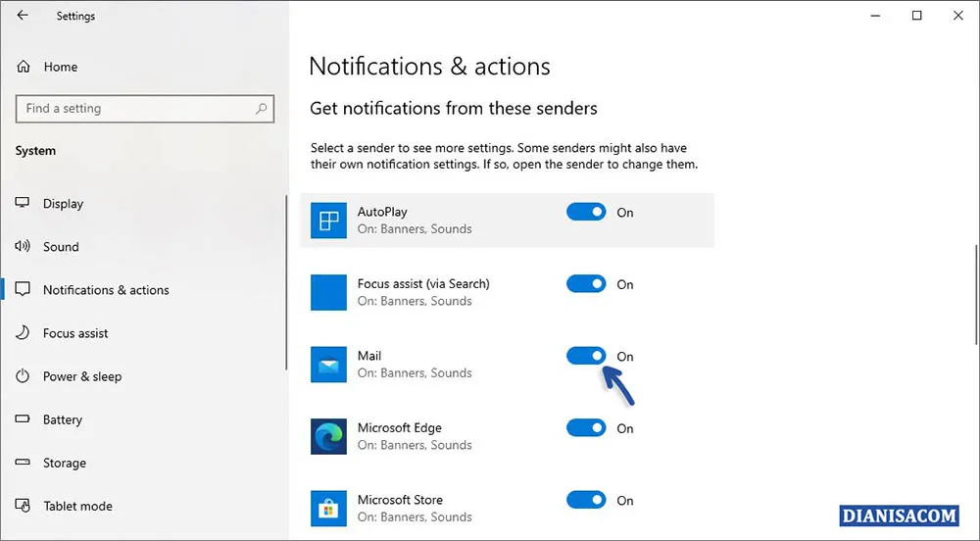Open Storage settings
The image size is (980, 541).
tap(65, 463)
